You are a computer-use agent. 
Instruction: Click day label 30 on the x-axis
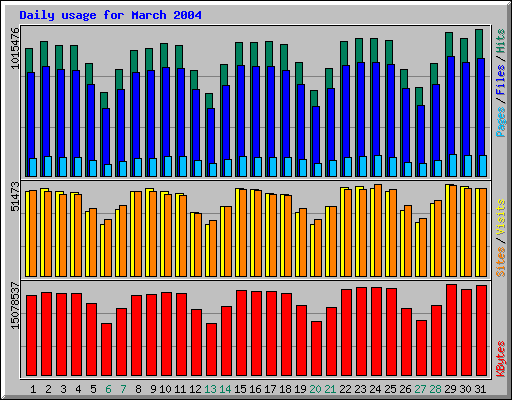tap(465, 389)
